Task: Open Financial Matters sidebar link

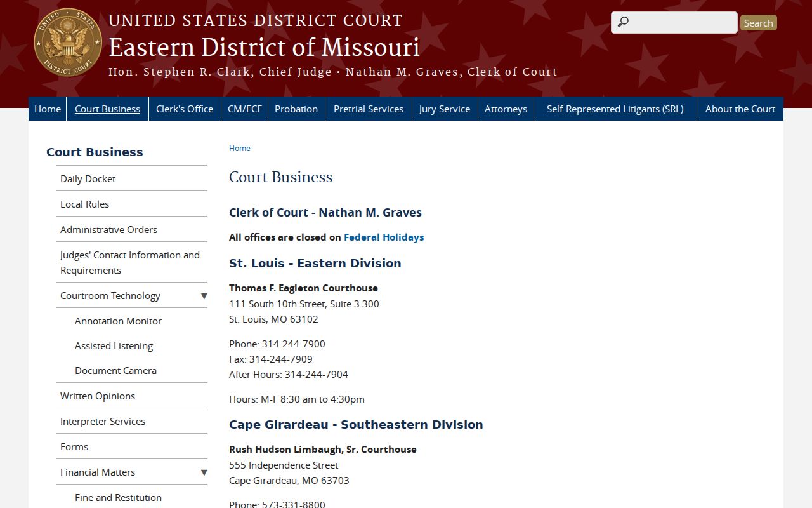Action: (x=98, y=472)
